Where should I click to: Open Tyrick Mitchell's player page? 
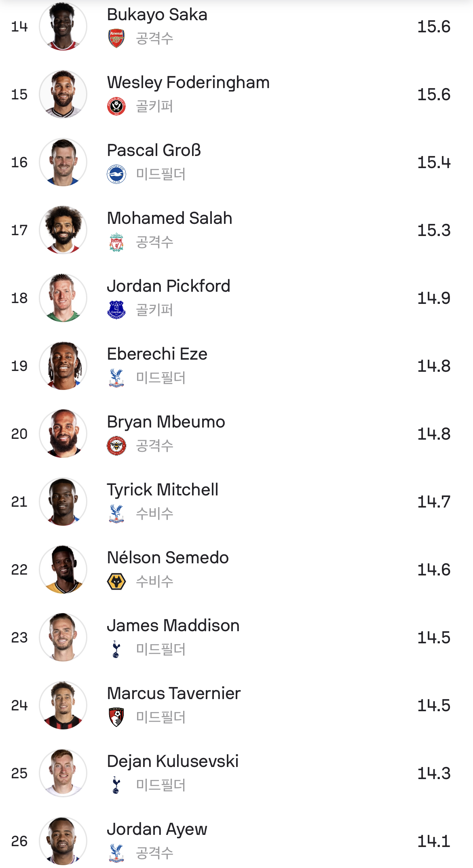click(163, 490)
